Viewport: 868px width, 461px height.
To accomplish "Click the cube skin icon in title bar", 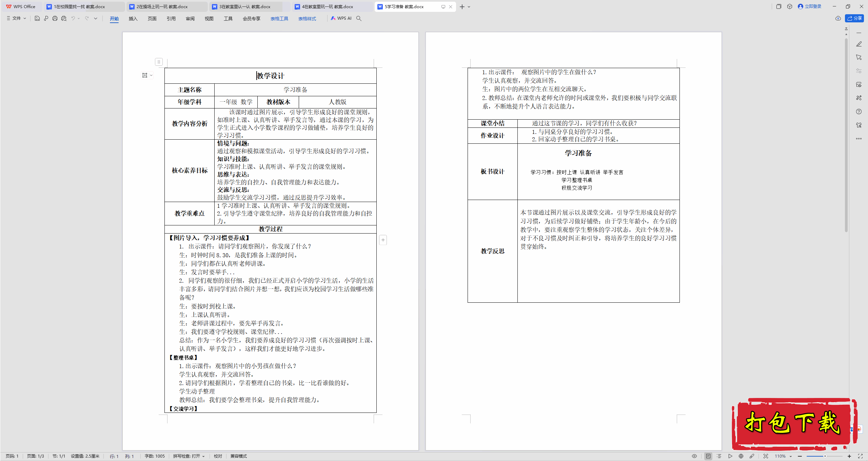I will point(790,6).
